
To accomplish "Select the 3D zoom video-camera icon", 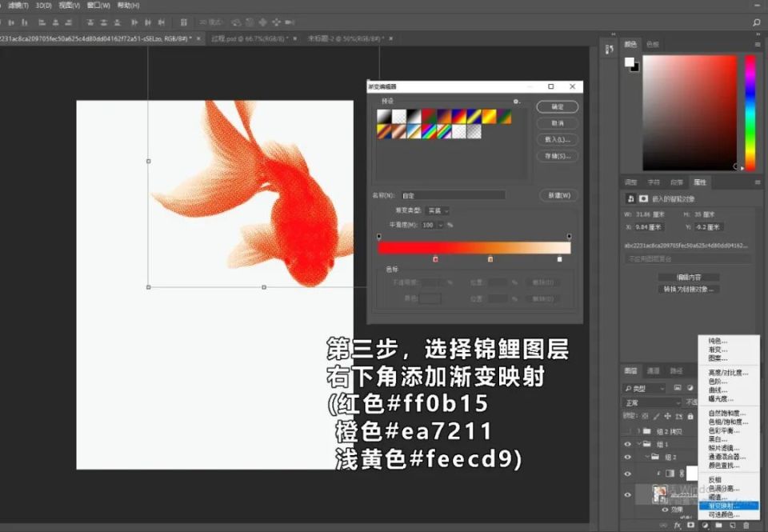I will [290, 22].
